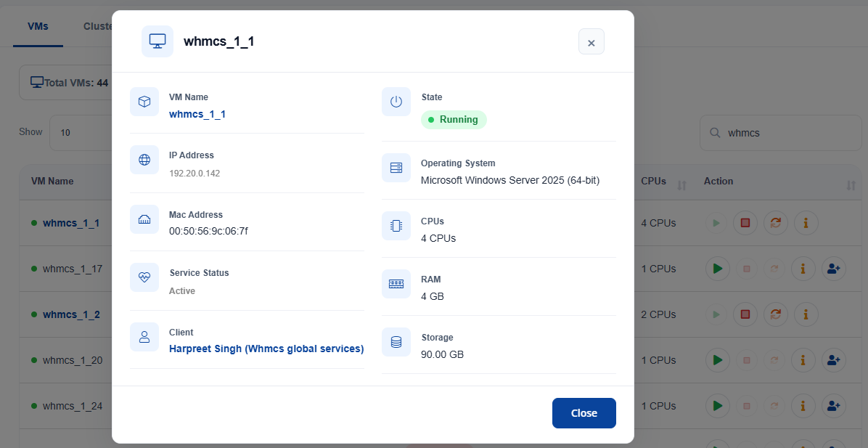This screenshot has height=448, width=868.
Task: Click the power State icon in modal
Action: click(396, 102)
